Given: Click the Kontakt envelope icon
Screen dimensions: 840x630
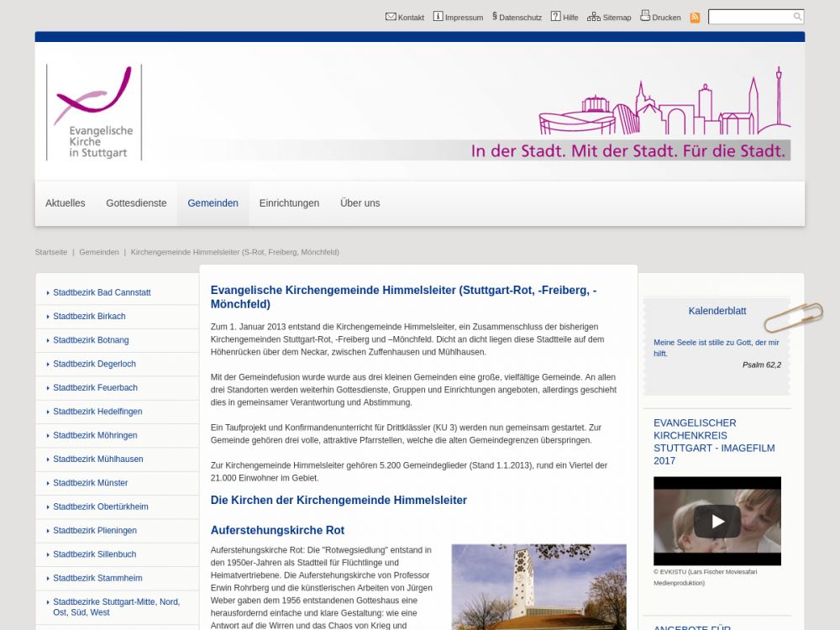Looking at the screenshot, I should click(x=391, y=17).
